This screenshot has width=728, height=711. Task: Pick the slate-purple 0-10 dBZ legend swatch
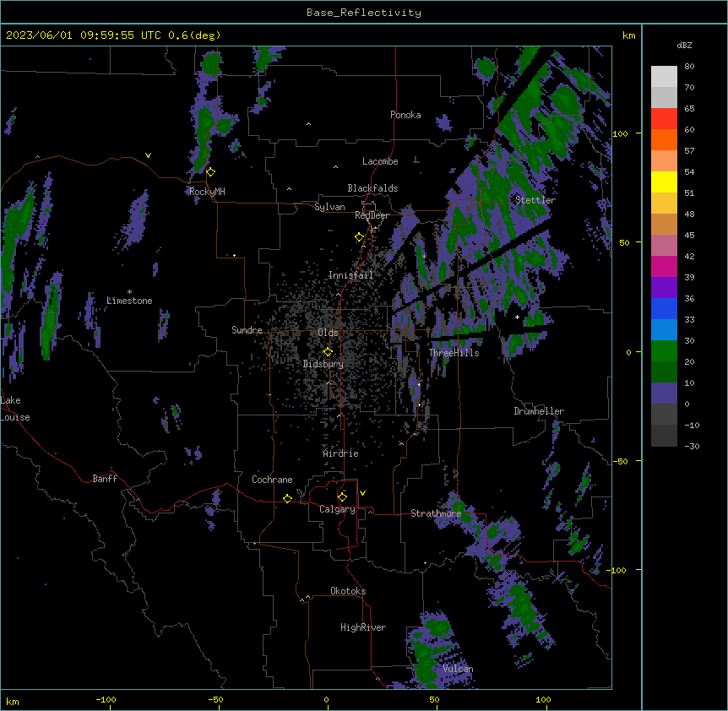(664, 393)
